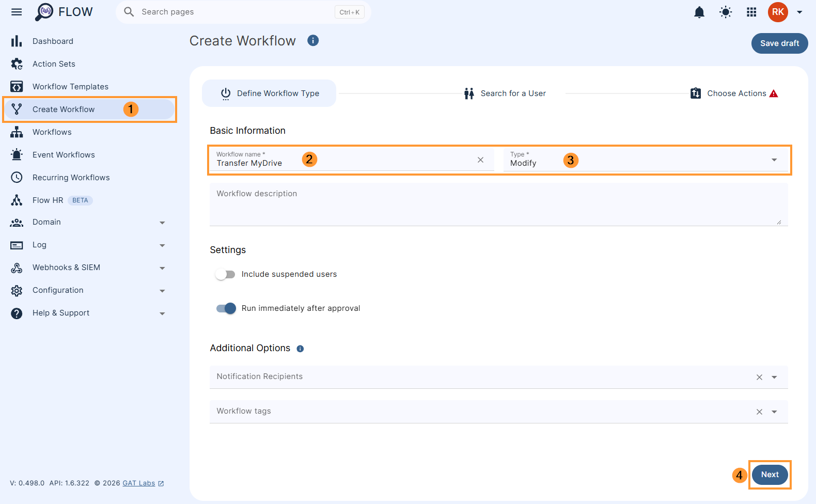Click the Ctrl+K shortcut hint

coord(350,12)
